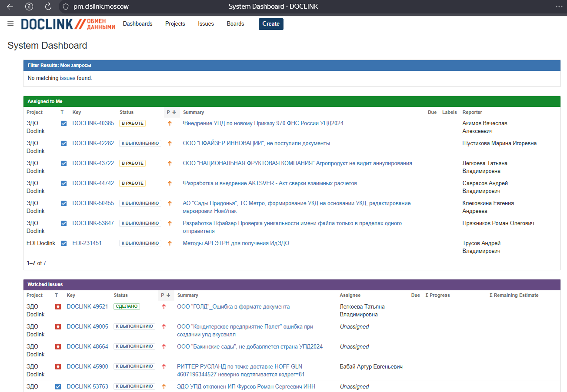Click the task type icon for DOCLINK-43722
Screen dimensions: 567x392
click(64, 163)
